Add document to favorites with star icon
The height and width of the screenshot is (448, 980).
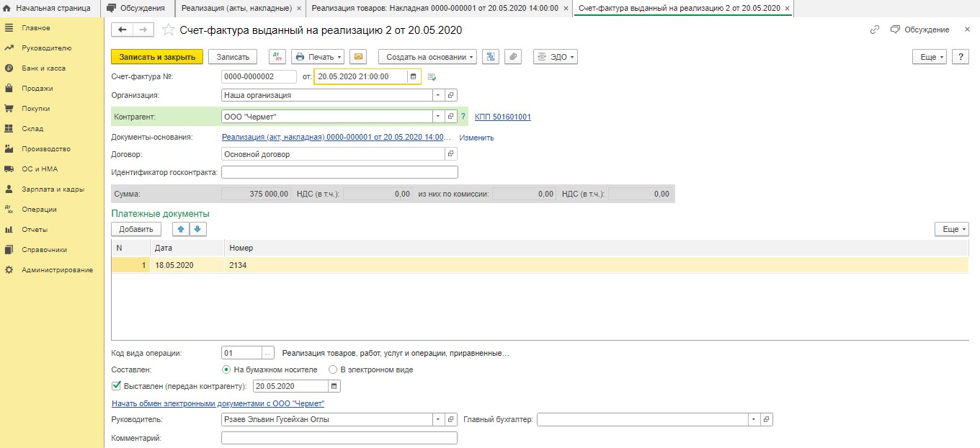tap(168, 30)
